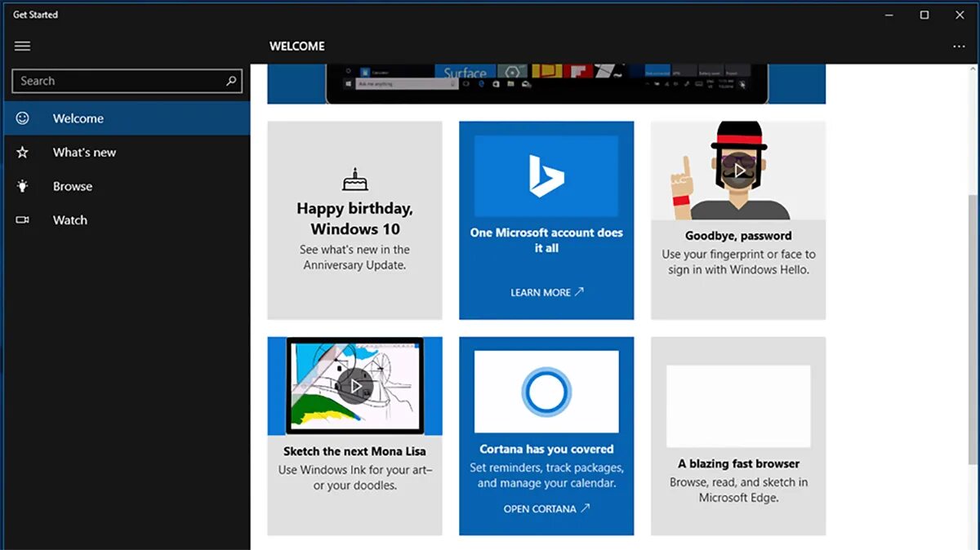Play the Goodbye password video
The height and width of the screenshot is (550, 980).
coord(738,171)
